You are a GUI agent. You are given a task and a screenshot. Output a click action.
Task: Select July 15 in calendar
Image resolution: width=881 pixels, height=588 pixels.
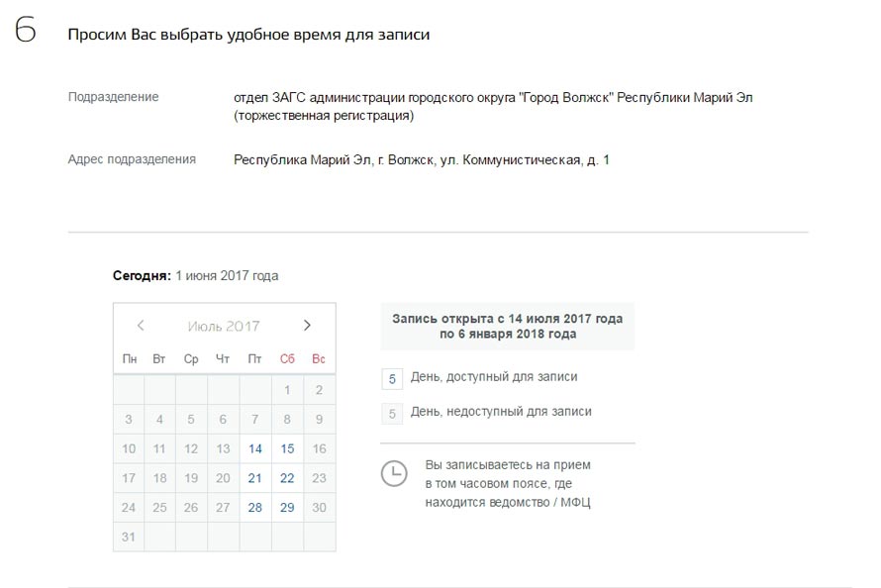287,448
